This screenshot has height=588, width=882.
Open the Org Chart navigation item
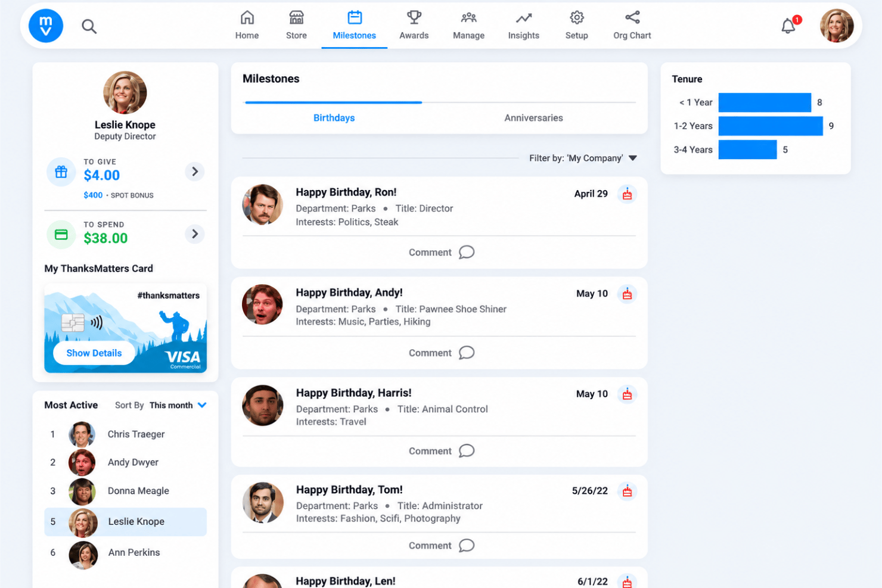[x=632, y=26]
